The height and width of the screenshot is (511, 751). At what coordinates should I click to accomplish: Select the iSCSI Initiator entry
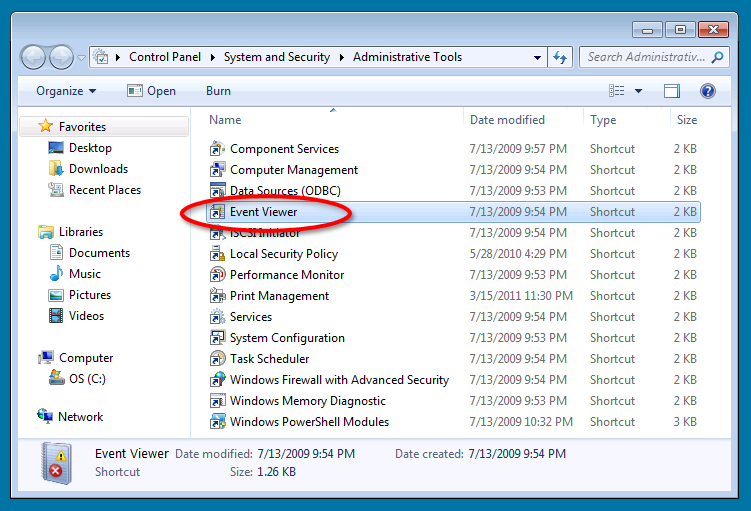click(454, 233)
